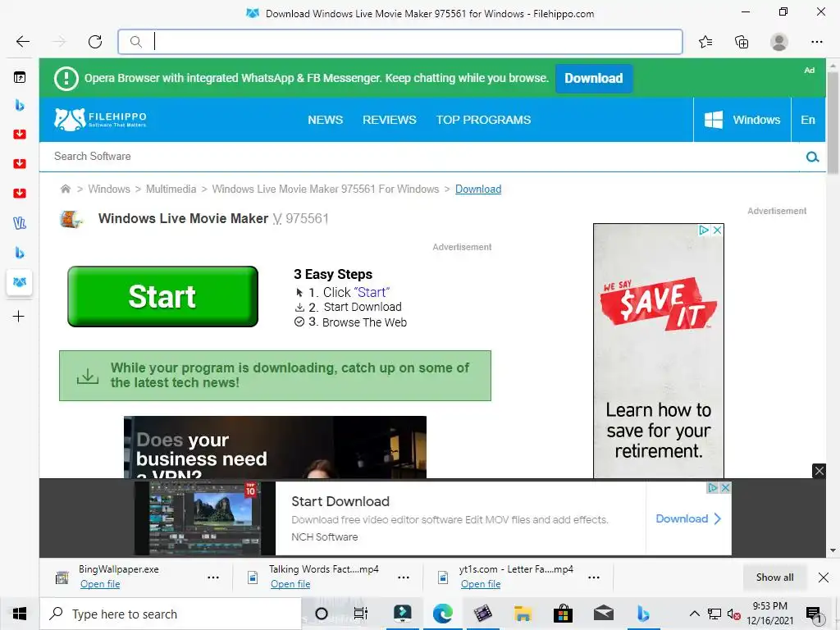The image size is (840, 630).
Task: Open the En language selector
Action: pyautogui.click(x=808, y=120)
